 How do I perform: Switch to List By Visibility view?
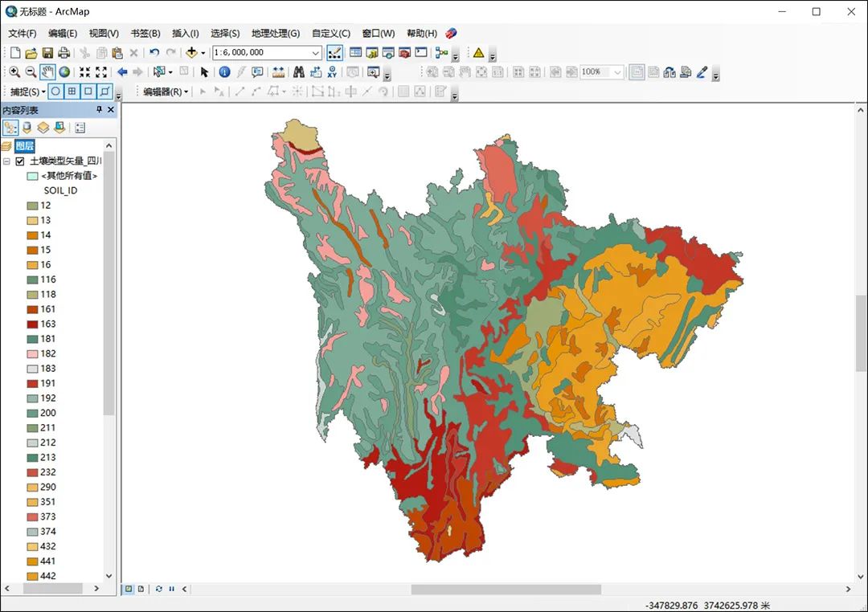(x=43, y=128)
